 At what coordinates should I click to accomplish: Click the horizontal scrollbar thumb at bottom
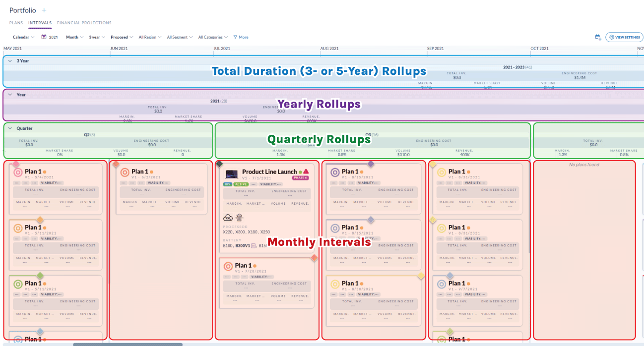128,344
